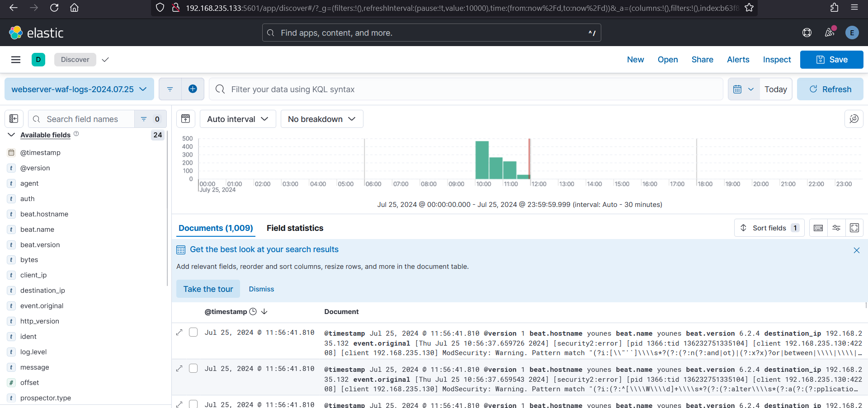Image resolution: width=868 pixels, height=408 pixels.
Task: Open the user avatar E menu
Action: pos(852,33)
